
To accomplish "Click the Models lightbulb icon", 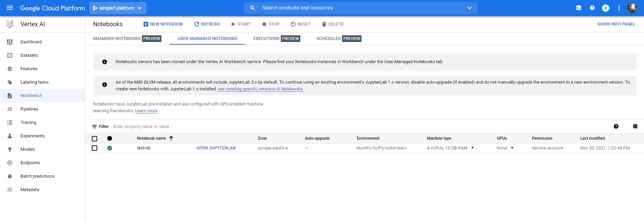I will coord(10,149).
